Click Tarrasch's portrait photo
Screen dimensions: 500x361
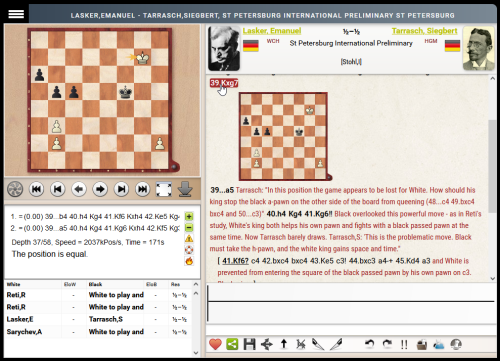click(x=478, y=48)
